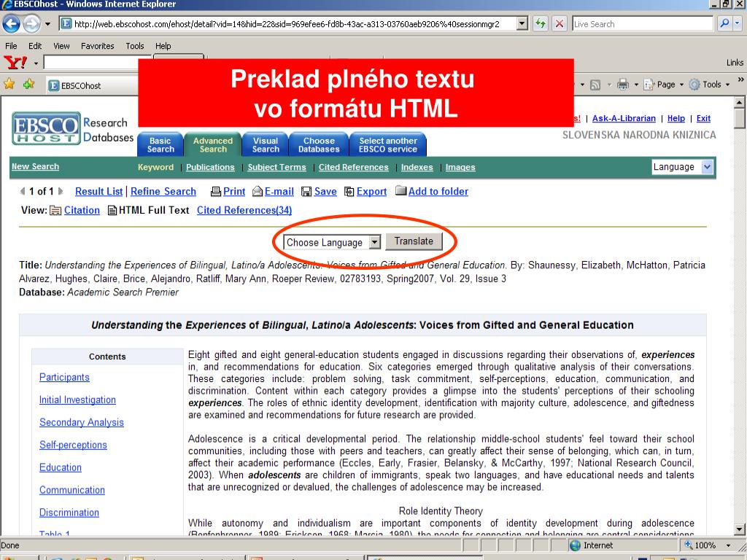Go to previous record arrow
The image size is (747, 560).
coord(22,192)
